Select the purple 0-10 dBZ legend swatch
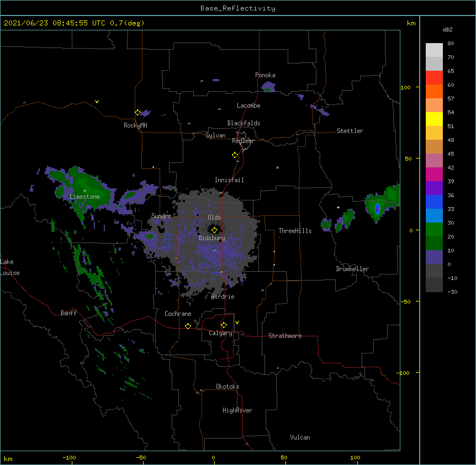Screen dimensions: 476x465 [434, 257]
